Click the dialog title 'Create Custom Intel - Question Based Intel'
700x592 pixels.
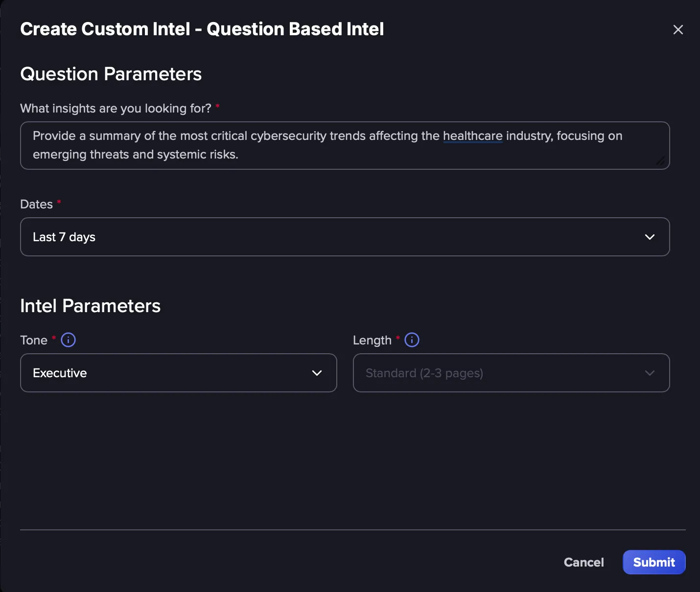click(x=202, y=29)
